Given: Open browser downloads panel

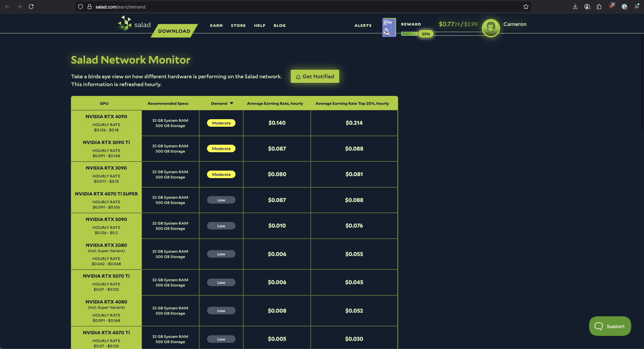Looking at the screenshot, I should 575,7.
